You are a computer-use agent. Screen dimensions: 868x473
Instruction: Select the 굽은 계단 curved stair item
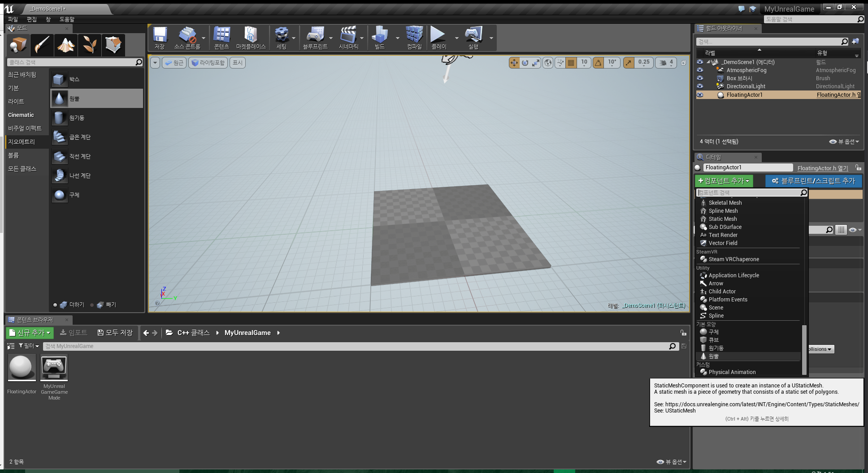point(96,137)
